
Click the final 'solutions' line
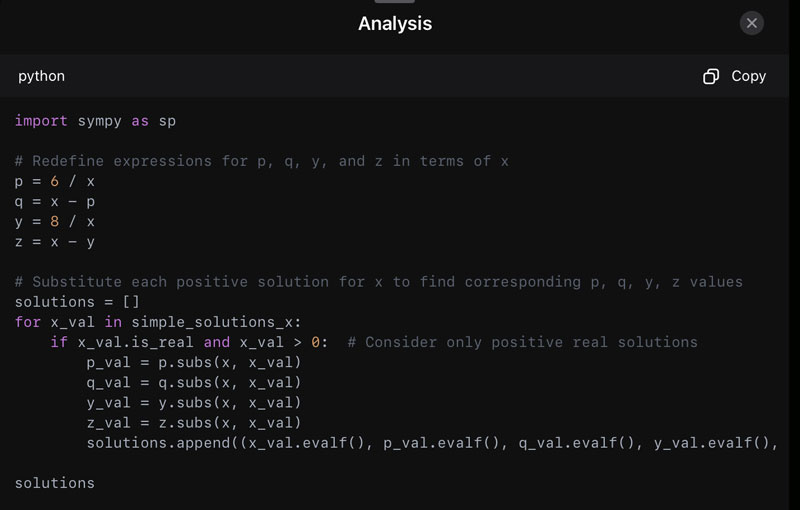coord(55,483)
